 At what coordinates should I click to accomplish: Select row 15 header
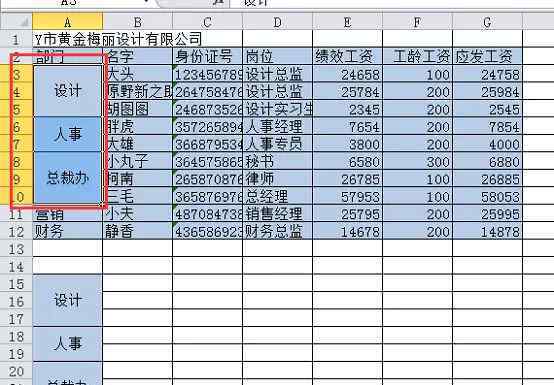16,284
